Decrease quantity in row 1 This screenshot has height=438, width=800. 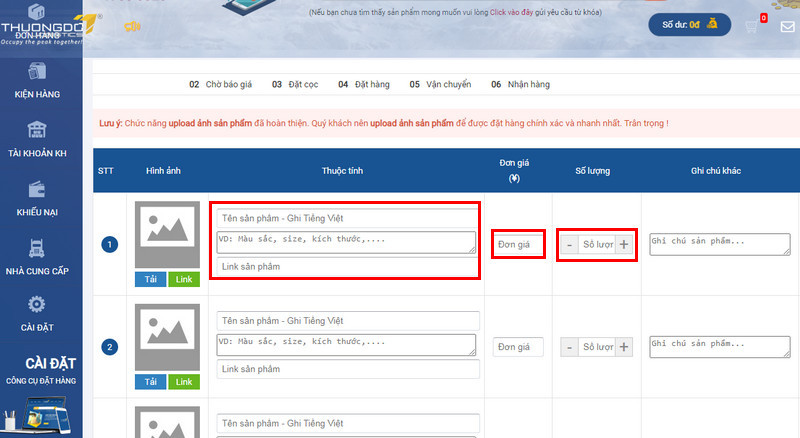[569, 245]
